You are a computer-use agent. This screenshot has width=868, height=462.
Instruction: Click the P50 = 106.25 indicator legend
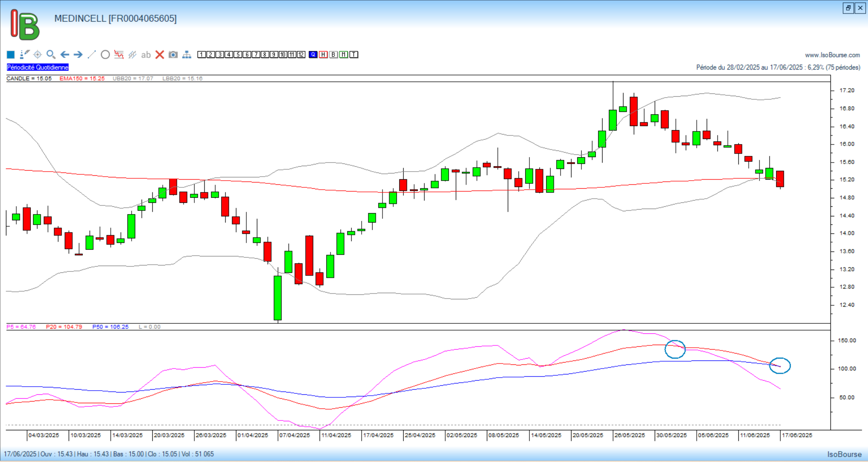pyautogui.click(x=110, y=327)
